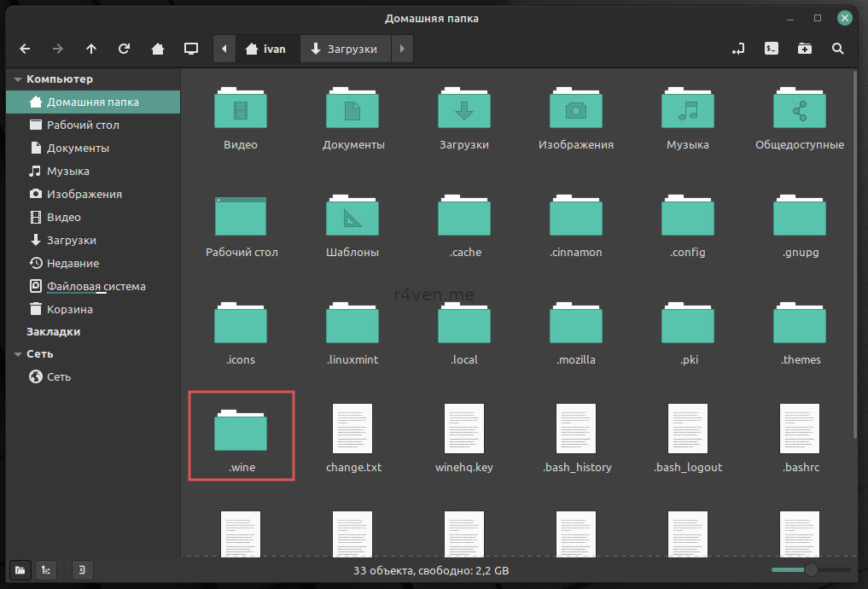This screenshot has width=868, height=589.
Task: Select the .wine folder
Action: pyautogui.click(x=242, y=435)
